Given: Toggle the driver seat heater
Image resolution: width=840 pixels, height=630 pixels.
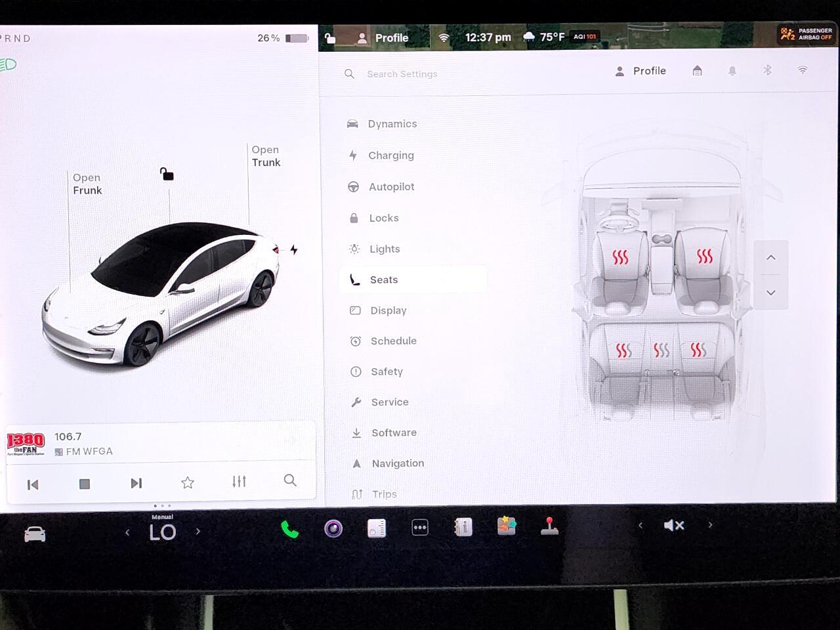Looking at the screenshot, I should (x=620, y=257).
